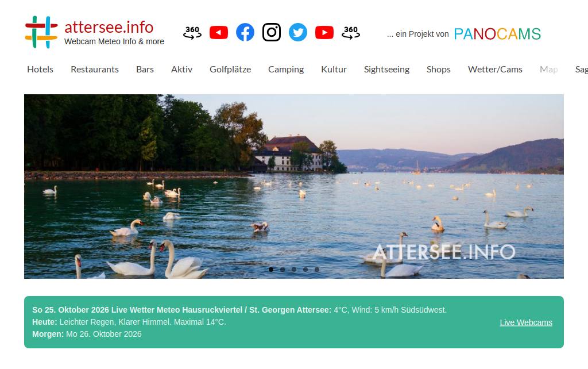The height and width of the screenshot is (369, 588).
Task: Click the 'Heute: Leichter Regen' forecast line
Action: tap(129, 322)
